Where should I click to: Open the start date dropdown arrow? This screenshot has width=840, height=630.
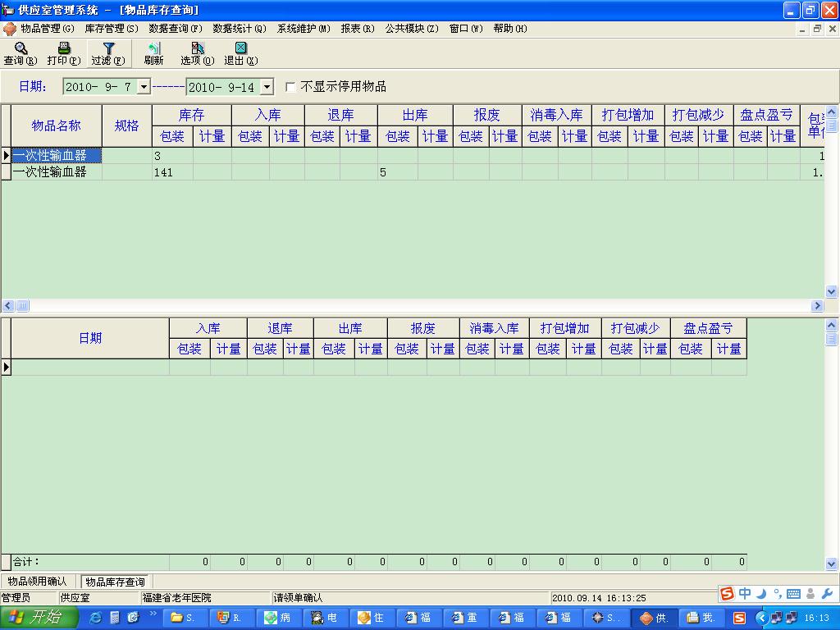click(144, 87)
